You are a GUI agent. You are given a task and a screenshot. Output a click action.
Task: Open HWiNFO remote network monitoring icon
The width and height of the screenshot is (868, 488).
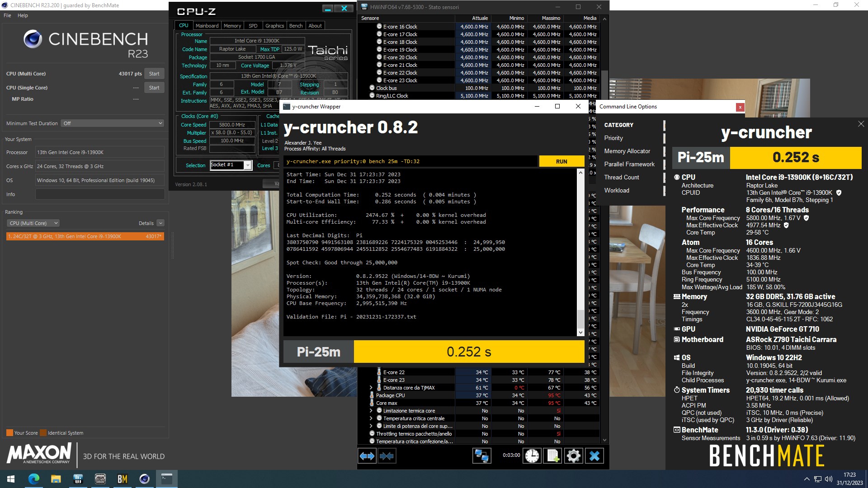tap(481, 456)
